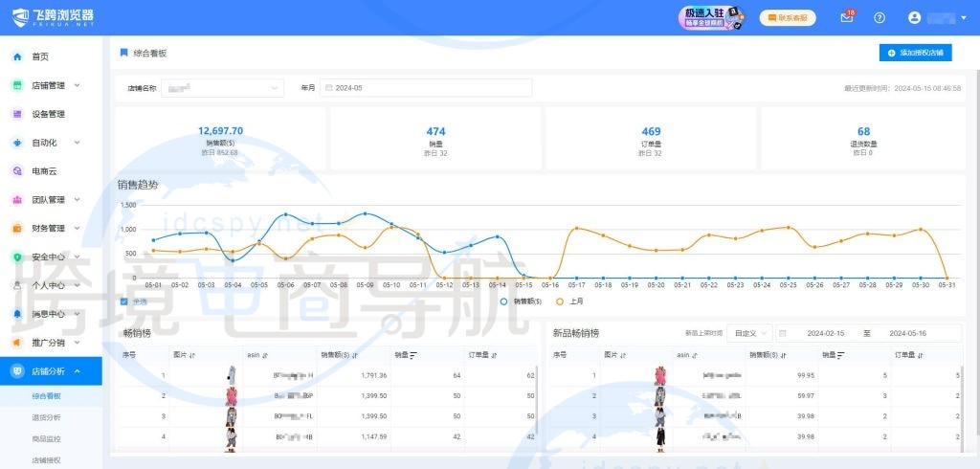Click the 添加授权店铺 button

(x=915, y=53)
